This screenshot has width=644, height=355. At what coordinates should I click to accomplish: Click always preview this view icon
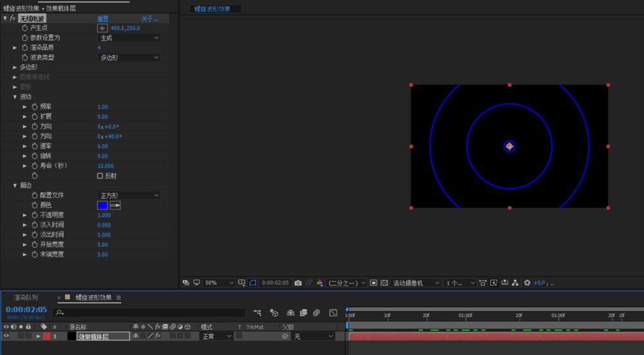pyautogui.click(x=185, y=282)
